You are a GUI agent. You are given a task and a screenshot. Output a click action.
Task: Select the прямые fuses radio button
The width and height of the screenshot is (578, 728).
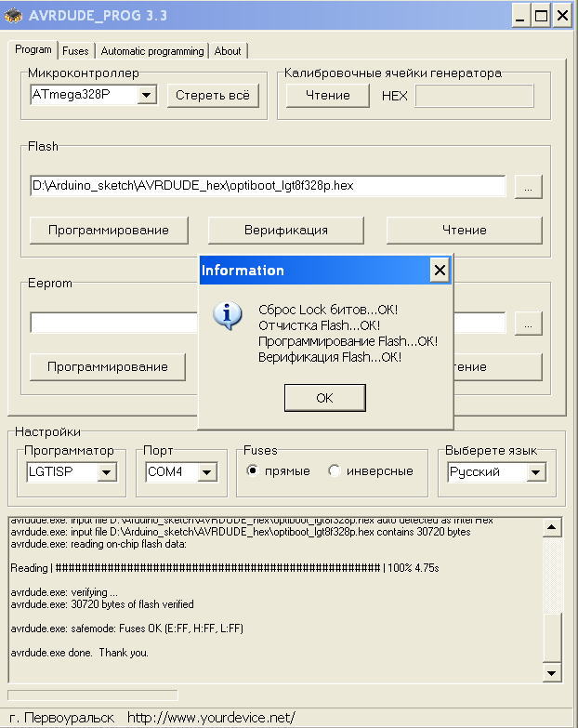point(252,471)
